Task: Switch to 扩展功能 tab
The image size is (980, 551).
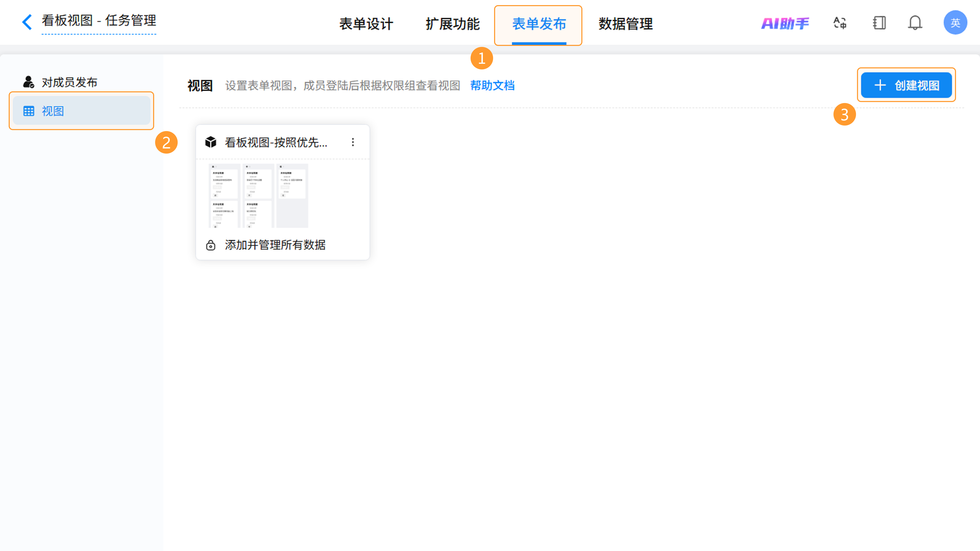Action: pos(453,24)
